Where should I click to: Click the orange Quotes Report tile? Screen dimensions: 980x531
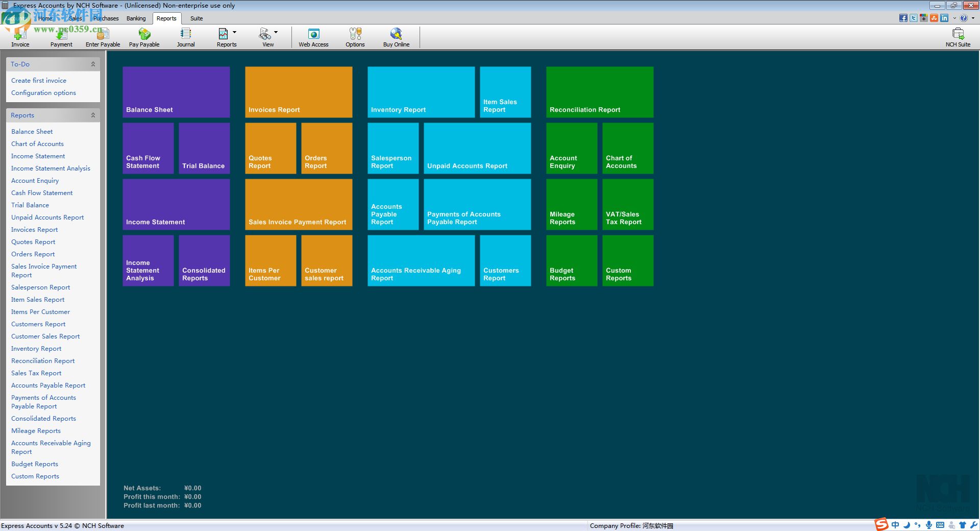click(271, 148)
